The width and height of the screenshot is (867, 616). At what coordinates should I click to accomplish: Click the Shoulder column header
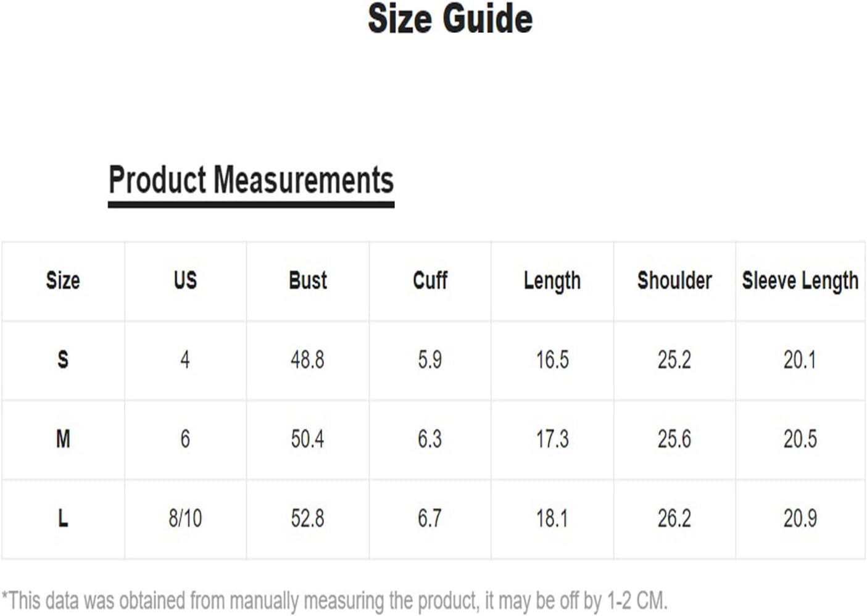pos(674,280)
